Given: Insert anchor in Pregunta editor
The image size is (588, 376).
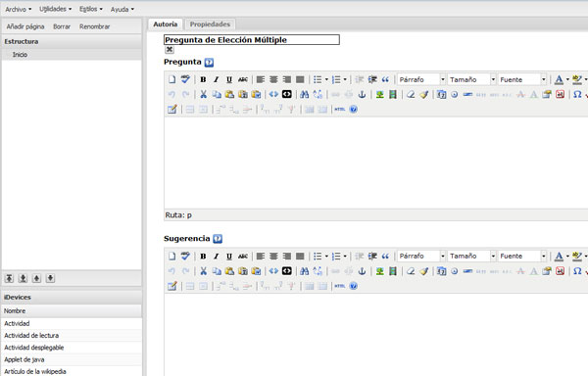Looking at the screenshot, I should [362, 94].
